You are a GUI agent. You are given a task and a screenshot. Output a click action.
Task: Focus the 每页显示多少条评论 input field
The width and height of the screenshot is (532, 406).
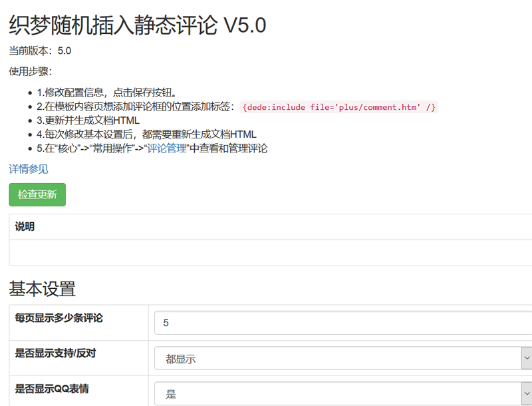(x=342, y=323)
